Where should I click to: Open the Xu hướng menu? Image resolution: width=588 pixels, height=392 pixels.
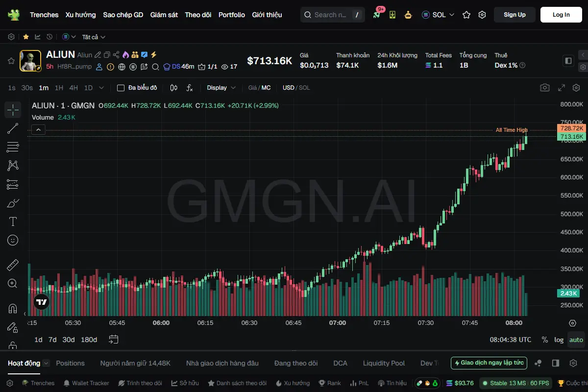(x=81, y=15)
